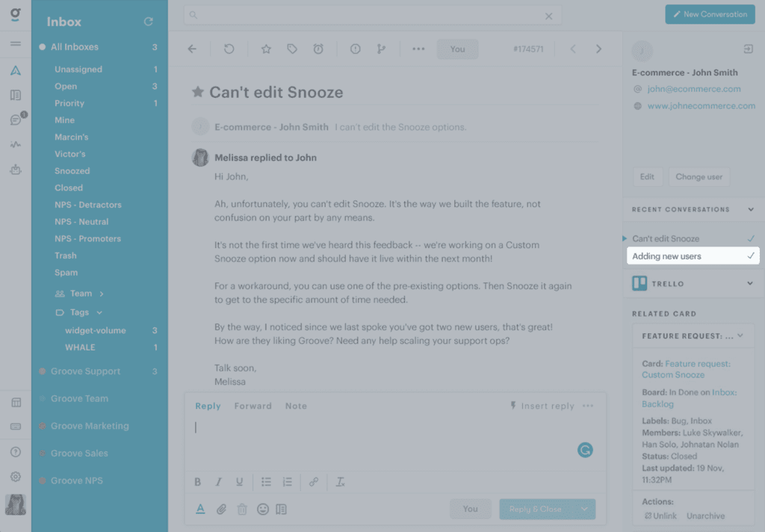Screen dimensions: 765x532
Task: Toggle italic formatting in the reply editor
Action: [x=219, y=482]
